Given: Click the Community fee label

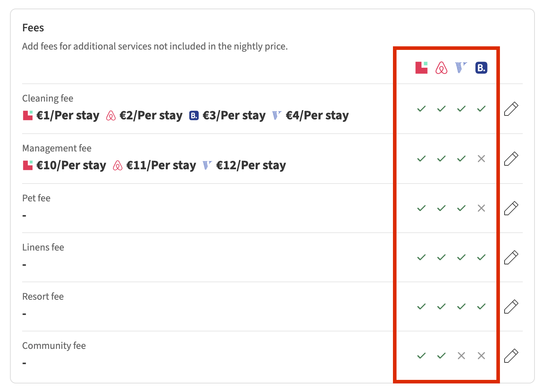Looking at the screenshot, I should click(54, 346).
